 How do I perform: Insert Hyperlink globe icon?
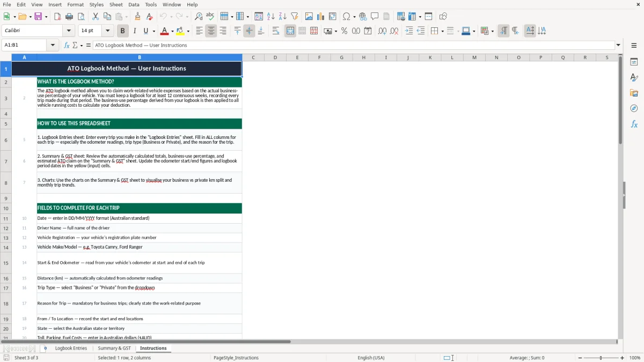[363, 17]
